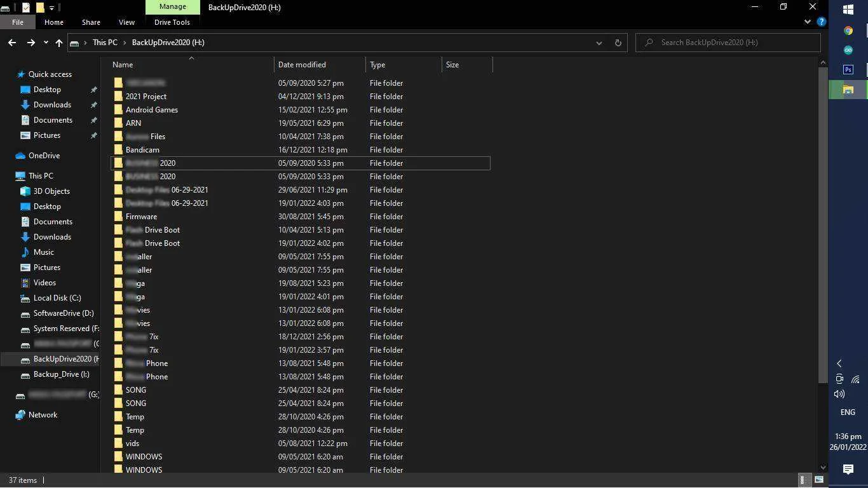Open 3D Objects in sidebar
Viewport: 868px width, 488px height.
51,191
